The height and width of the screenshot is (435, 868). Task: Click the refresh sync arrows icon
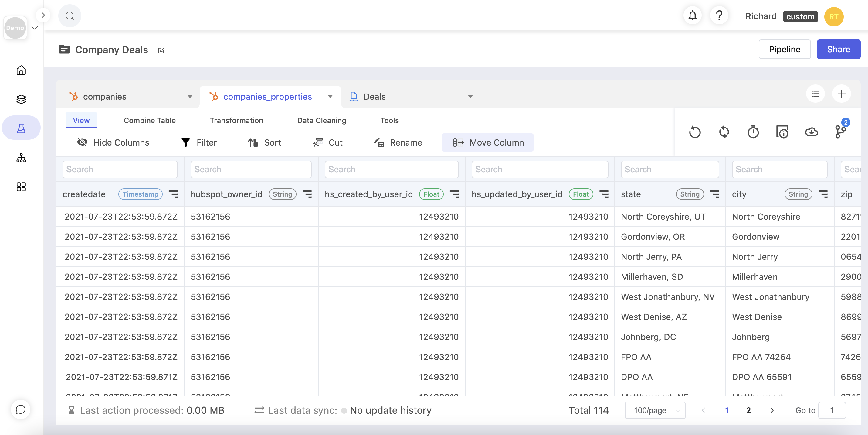724,132
